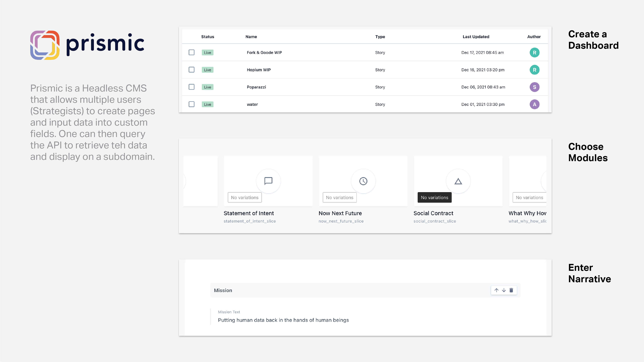This screenshot has width=644, height=362.
Task: Move Mission slice up with arrow icon
Action: point(496,290)
